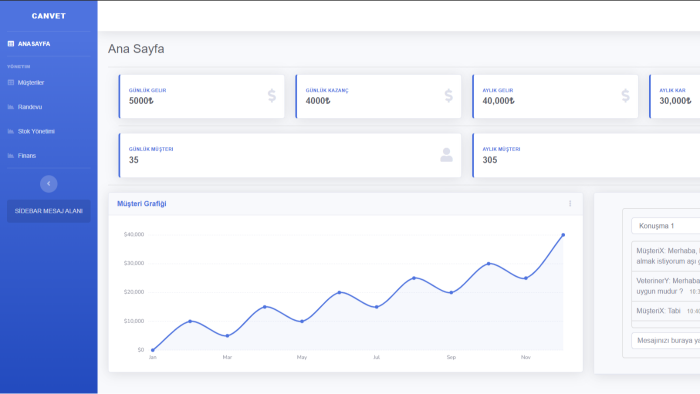Viewport: 700px width, 394px height.
Task: Click the $40,000 axis label
Action: [x=134, y=234]
